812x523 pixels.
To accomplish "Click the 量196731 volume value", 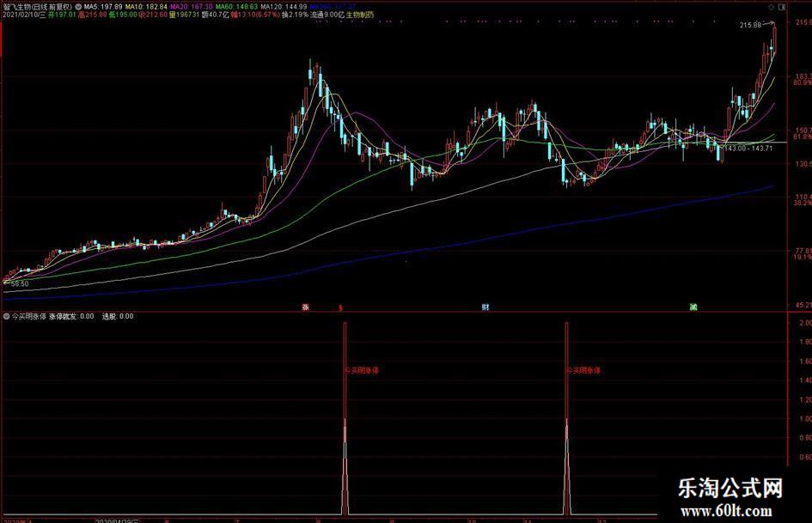I will (185, 15).
